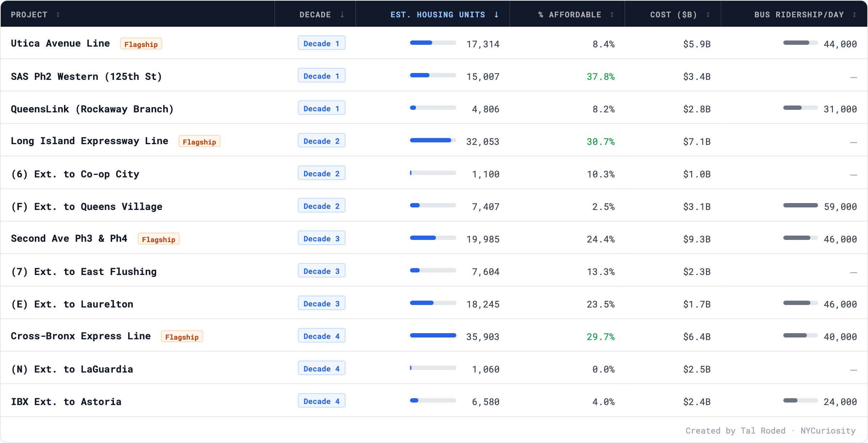Viewport: 868px width, 443px height.
Task: Click the housing units bar for Cross-Bronx Express Line
Action: pyautogui.click(x=433, y=336)
